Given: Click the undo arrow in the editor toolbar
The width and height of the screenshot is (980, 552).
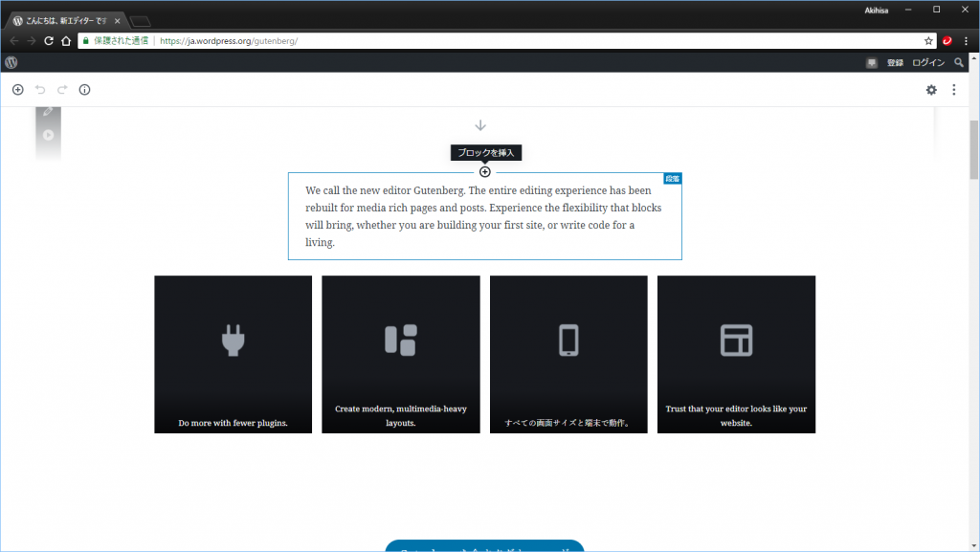Looking at the screenshot, I should tap(40, 90).
